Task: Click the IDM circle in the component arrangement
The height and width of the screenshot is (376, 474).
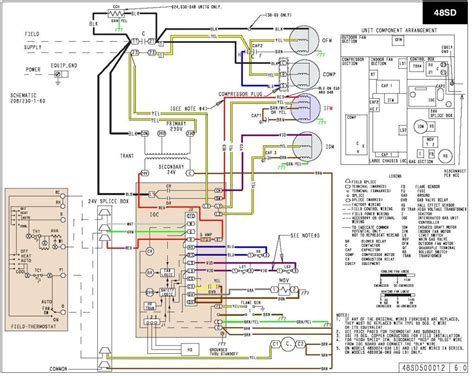Action: (x=421, y=126)
